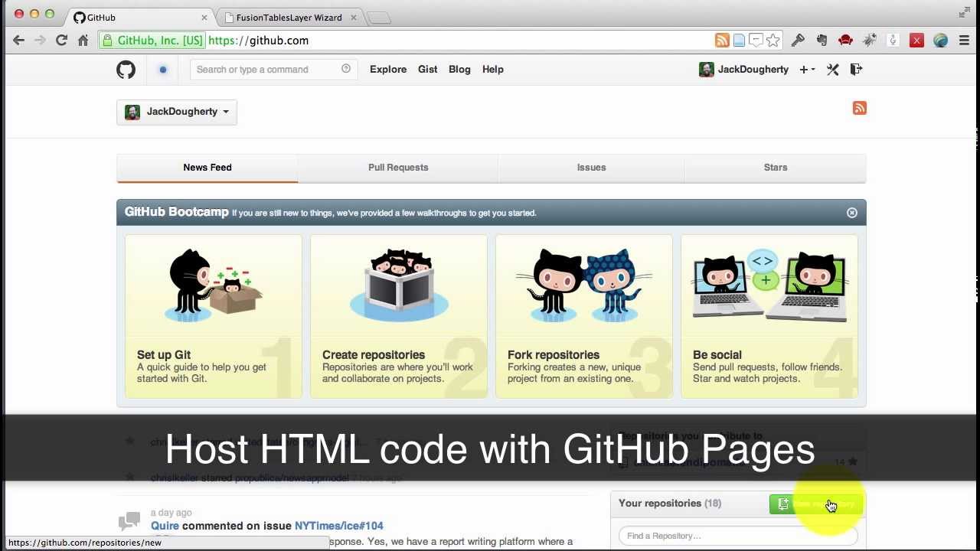
Task: Open the Chrome hamburger menu
Action: (x=964, y=41)
